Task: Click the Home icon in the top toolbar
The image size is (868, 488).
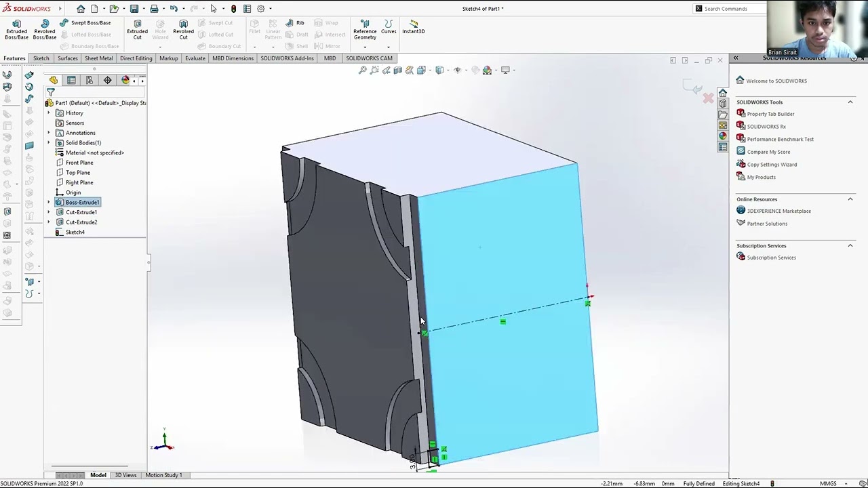Action: coord(81,9)
